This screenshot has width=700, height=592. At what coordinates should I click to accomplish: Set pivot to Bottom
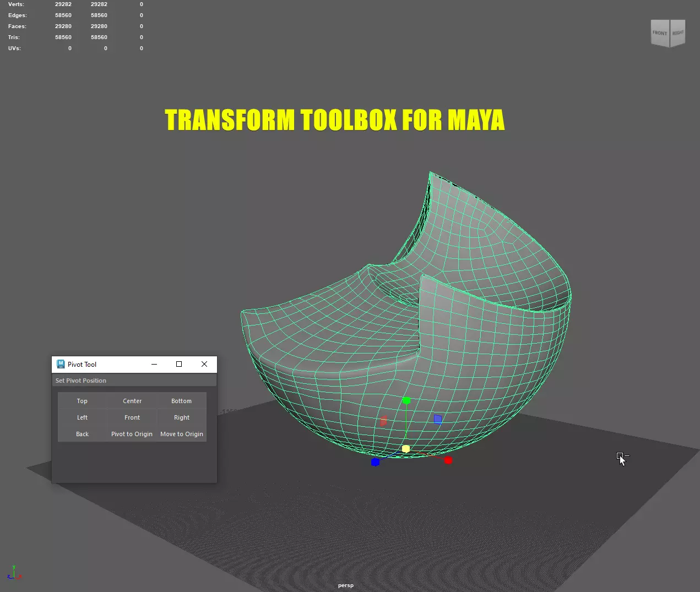point(182,401)
